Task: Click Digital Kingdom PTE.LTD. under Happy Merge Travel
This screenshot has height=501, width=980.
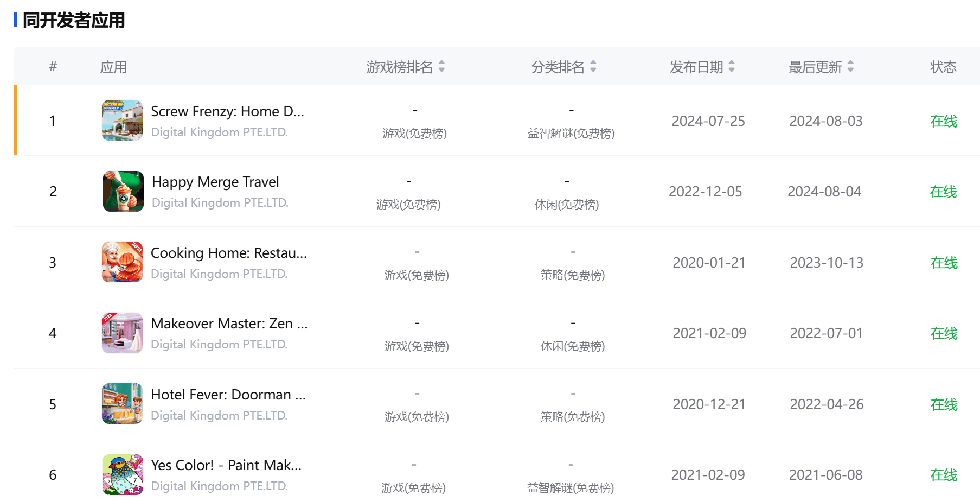Action: (220, 202)
